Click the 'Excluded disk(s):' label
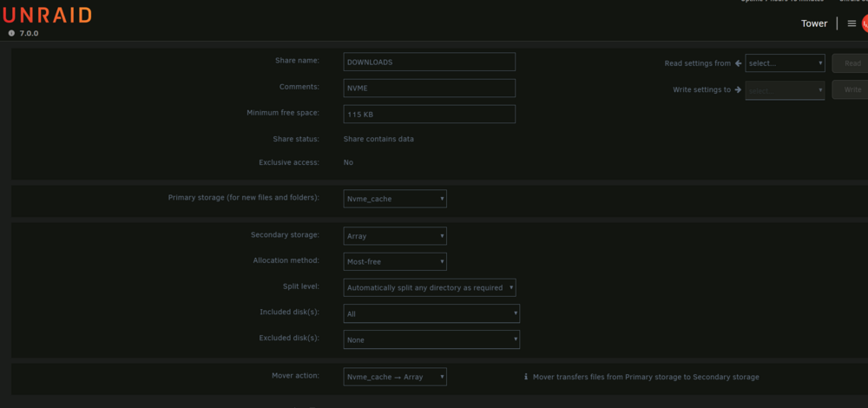The image size is (868, 408). tap(290, 339)
